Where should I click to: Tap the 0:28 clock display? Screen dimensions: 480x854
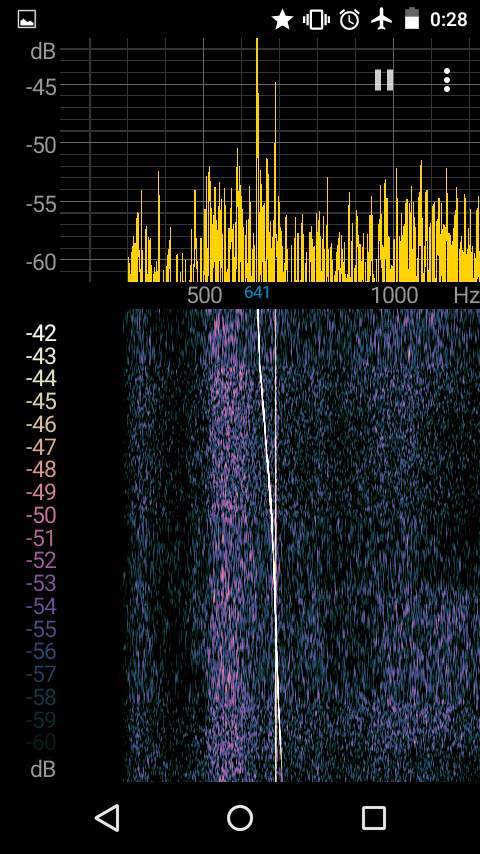(448, 20)
